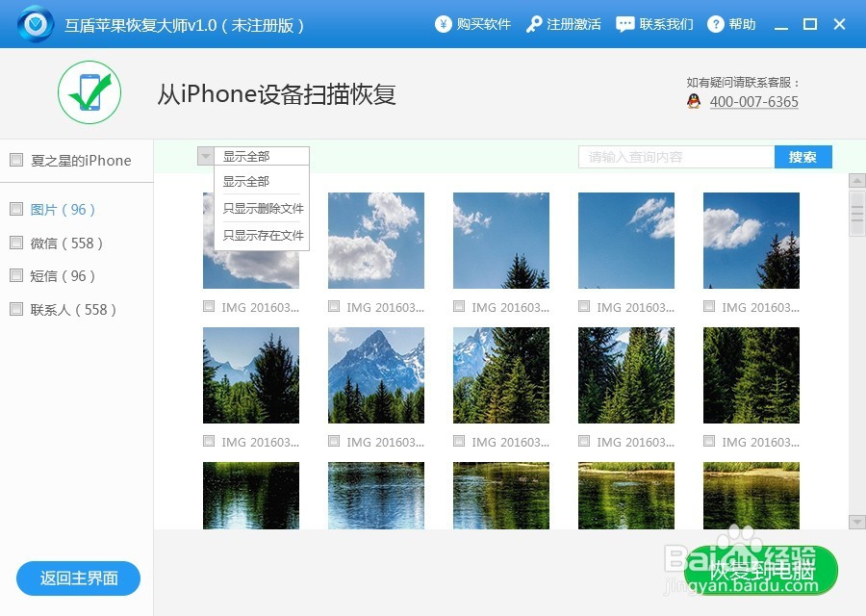Choose 只显示删除文件 filter option
This screenshot has width=866, height=616.
click(262, 208)
